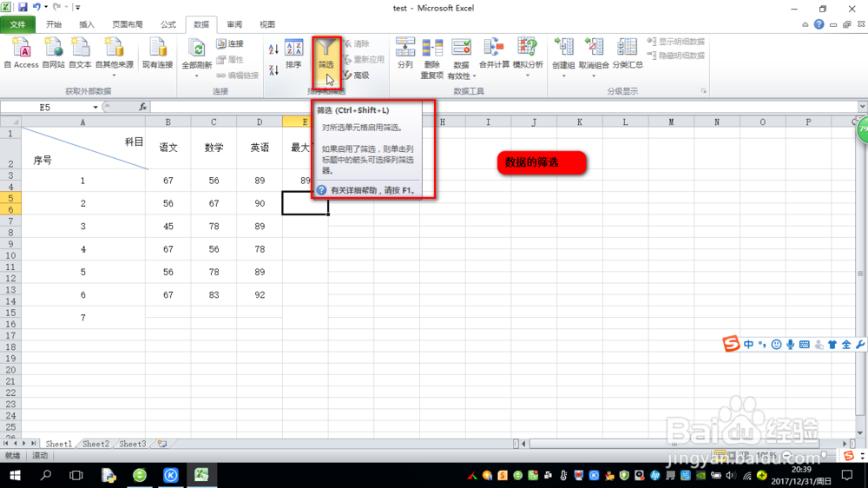Minimize the ribbon with caret icon
The image size is (868, 488).
[x=805, y=24]
